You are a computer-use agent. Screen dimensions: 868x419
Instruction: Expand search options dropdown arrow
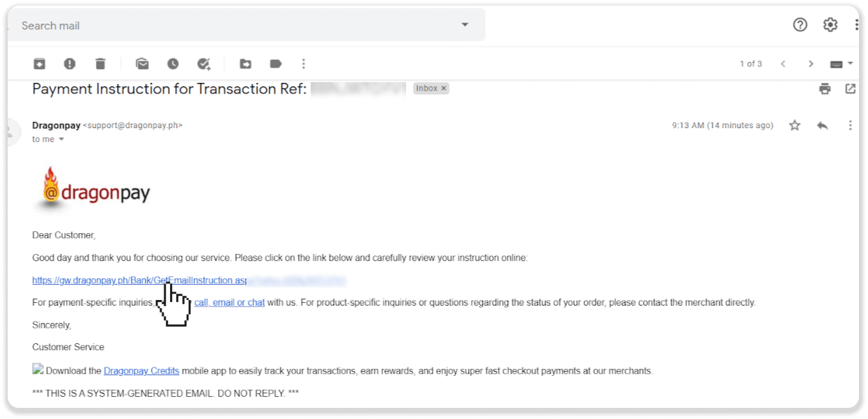click(x=465, y=25)
